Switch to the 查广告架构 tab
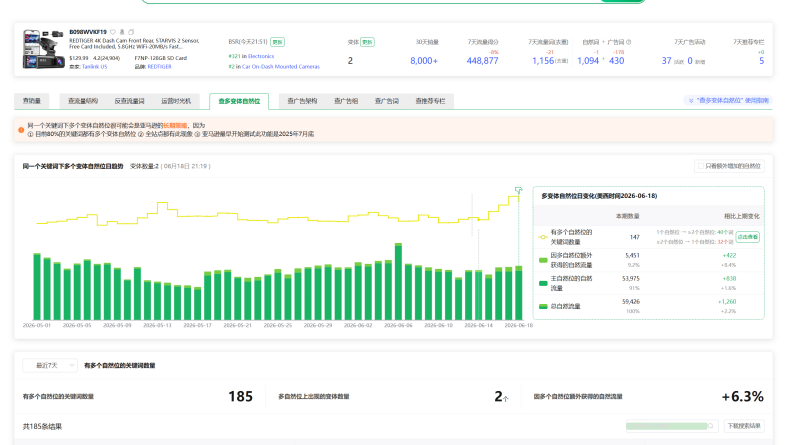This screenshot has width=790, height=445. tap(302, 101)
